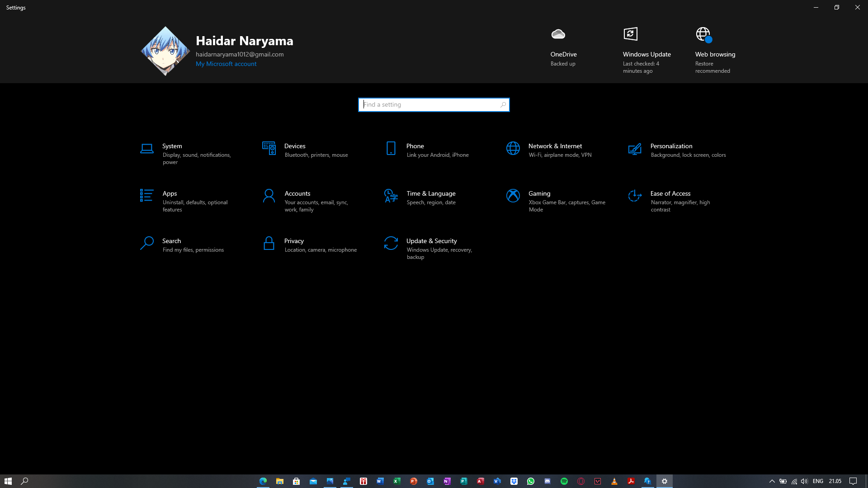
Task: Open Microsoft Store from the taskbar
Action: pyautogui.click(x=297, y=481)
